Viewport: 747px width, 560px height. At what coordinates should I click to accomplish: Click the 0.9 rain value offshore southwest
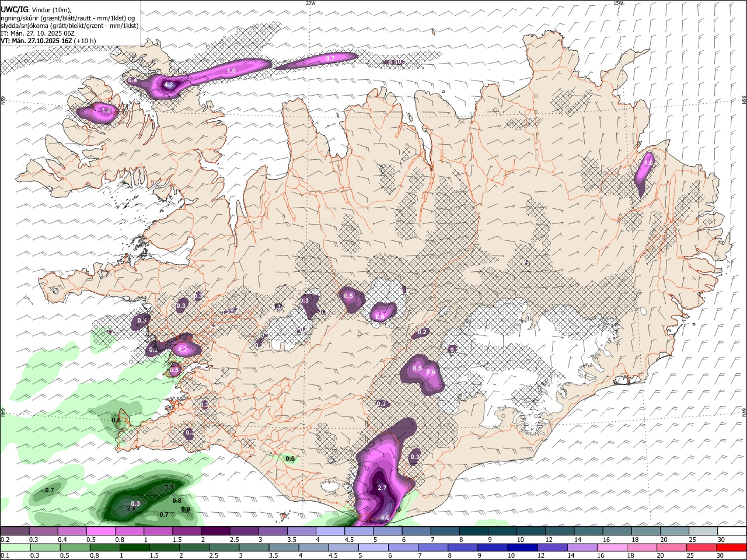186,509
